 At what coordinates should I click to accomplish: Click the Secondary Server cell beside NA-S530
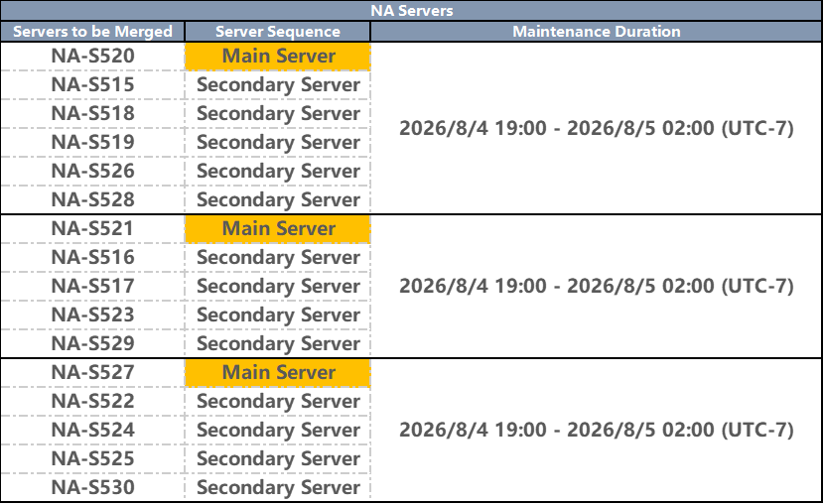278,488
